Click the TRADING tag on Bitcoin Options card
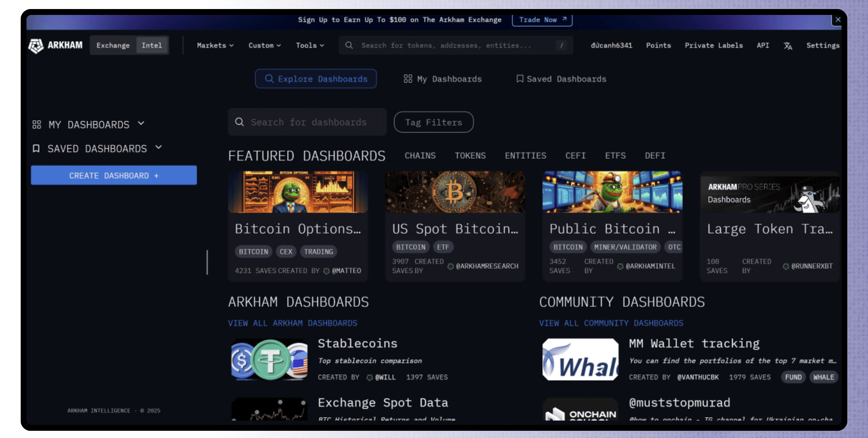Screen dimensions: 868x438 coord(319,252)
